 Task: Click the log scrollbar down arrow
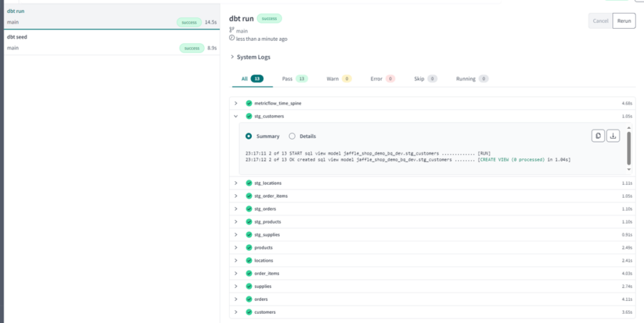629,169
